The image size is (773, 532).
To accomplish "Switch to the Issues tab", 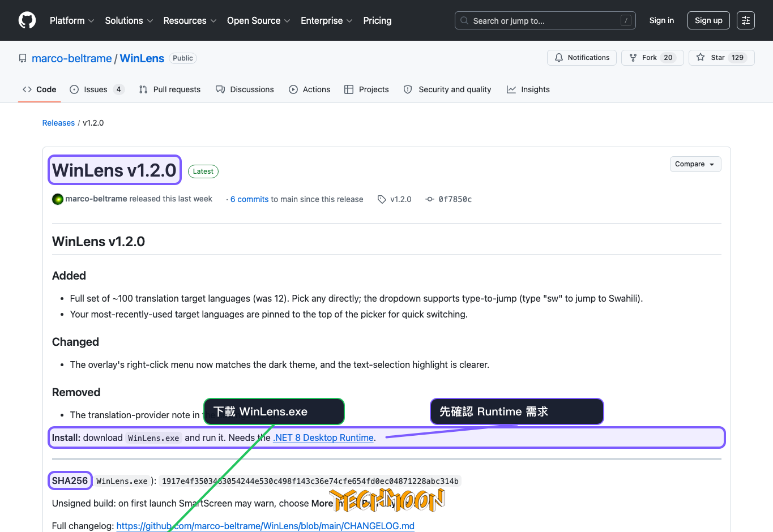I will pos(97,89).
